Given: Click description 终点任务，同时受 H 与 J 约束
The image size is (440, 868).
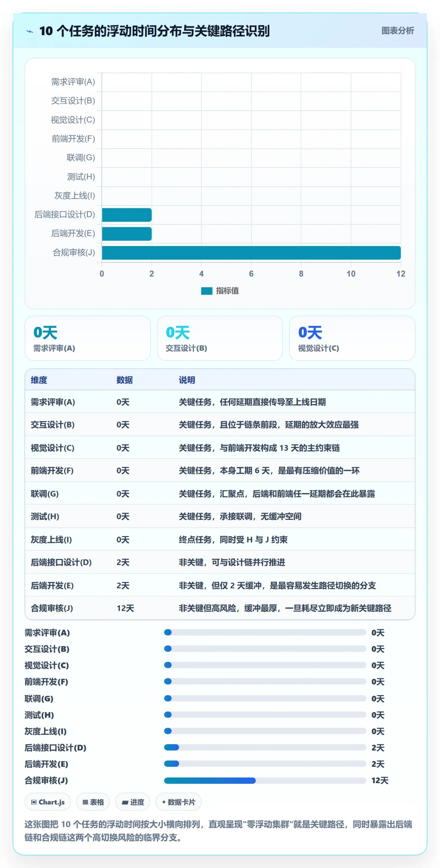Looking at the screenshot, I should [x=233, y=539].
